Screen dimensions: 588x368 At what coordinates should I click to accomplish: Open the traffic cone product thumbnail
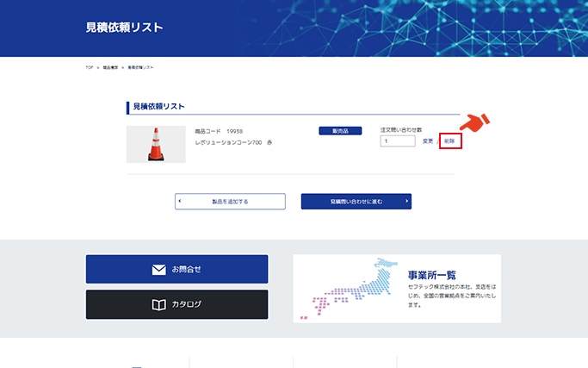156,144
